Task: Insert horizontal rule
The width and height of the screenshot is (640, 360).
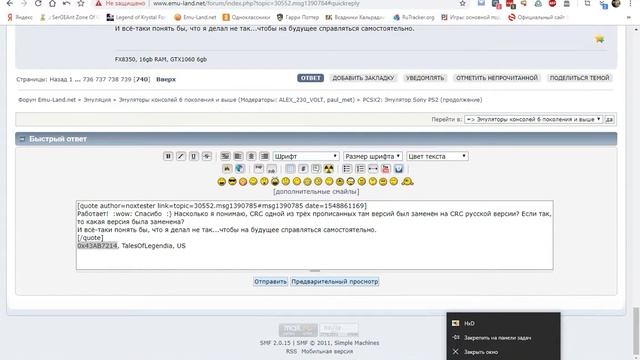Action: 373,169
